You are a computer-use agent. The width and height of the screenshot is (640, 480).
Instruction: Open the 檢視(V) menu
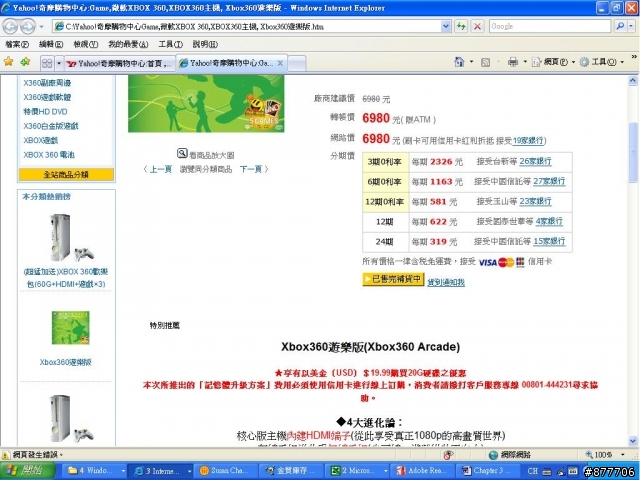coord(86,44)
